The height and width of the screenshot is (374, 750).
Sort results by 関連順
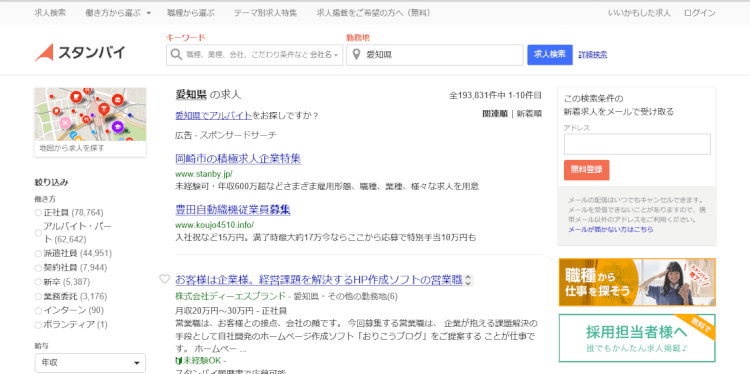coord(495,114)
